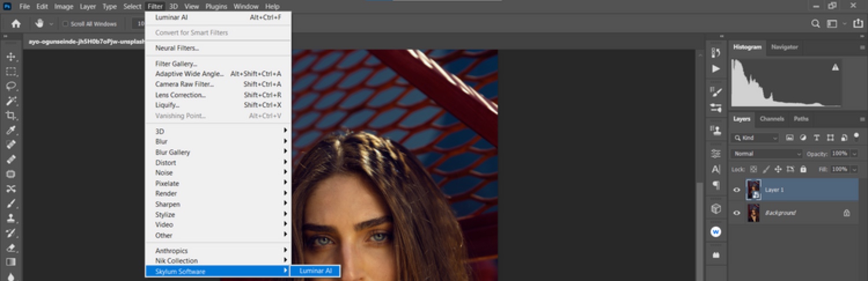Open the Fill slider dropdown arrow
This screenshot has width=868, height=281.
pyautogui.click(x=854, y=169)
